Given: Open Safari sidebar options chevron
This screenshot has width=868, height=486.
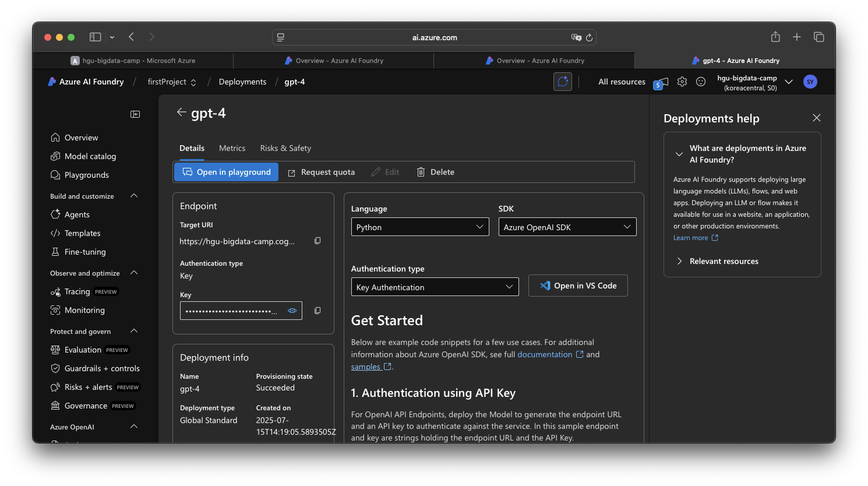Looking at the screenshot, I should (112, 37).
